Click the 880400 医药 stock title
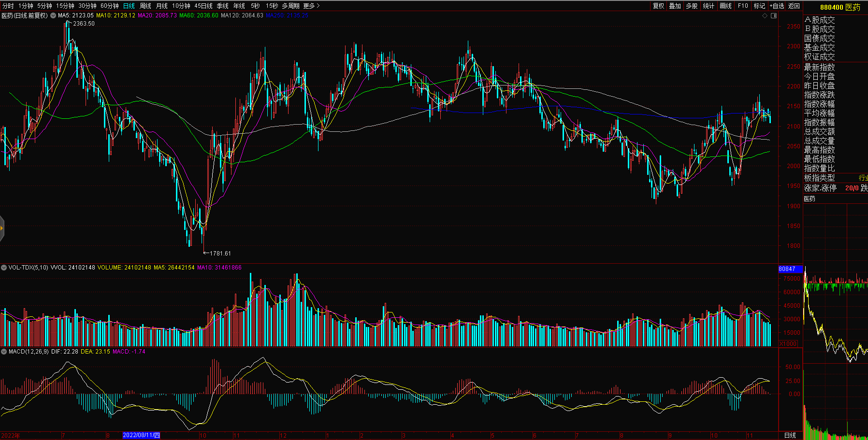The width and height of the screenshot is (868, 440). 840,7
